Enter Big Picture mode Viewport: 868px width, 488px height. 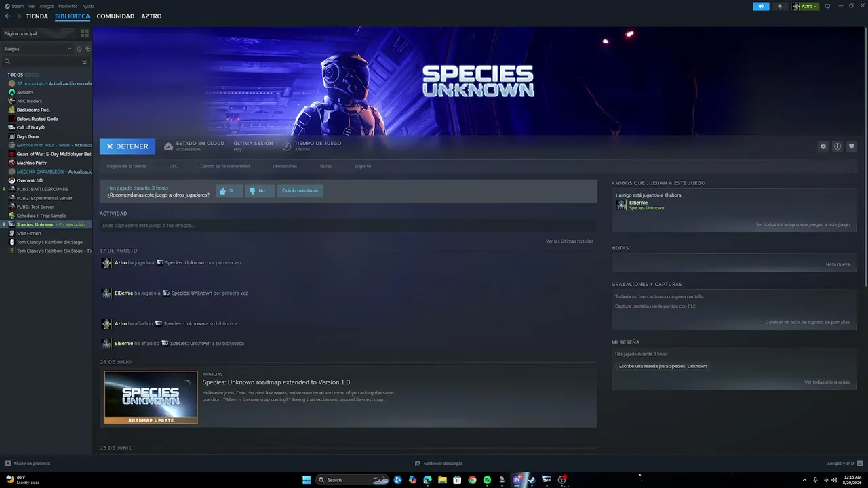(x=827, y=6)
